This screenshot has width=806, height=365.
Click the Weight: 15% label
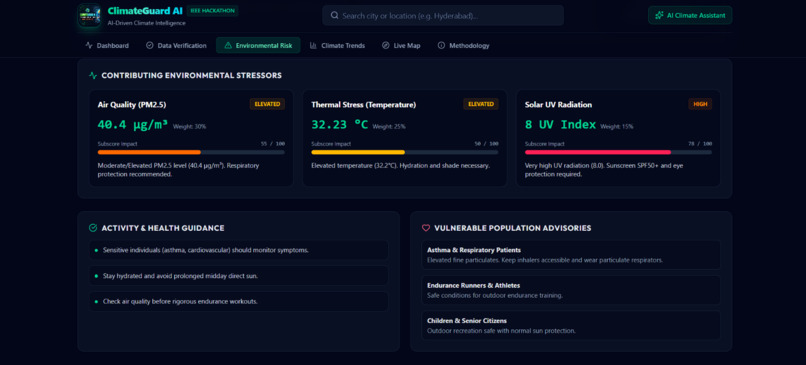point(617,126)
